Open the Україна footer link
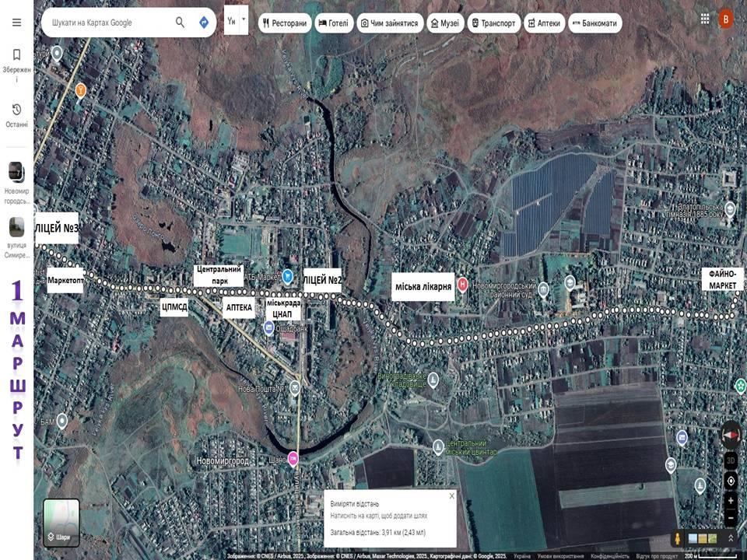Screen dimensions: 747x560 [x=522, y=556]
